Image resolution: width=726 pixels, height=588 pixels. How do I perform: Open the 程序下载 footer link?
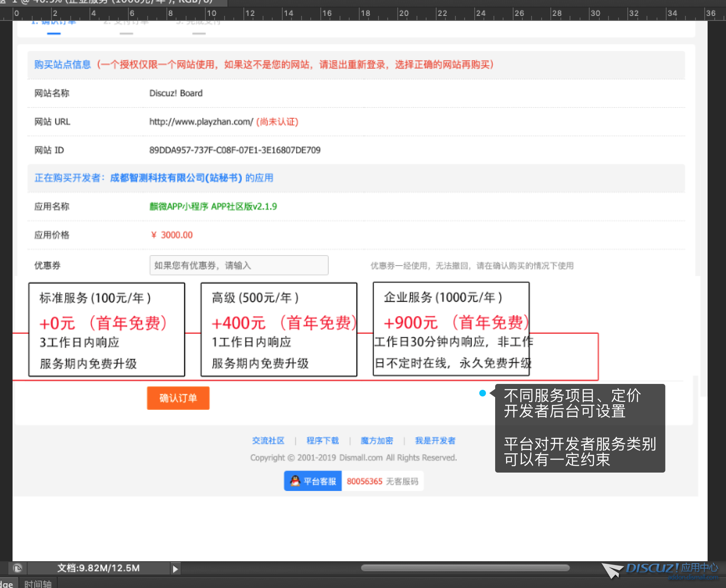(x=322, y=440)
